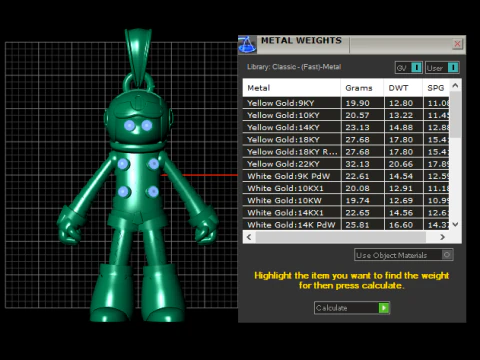
Task: Select the Yellow Gold:18KY row
Action: 346,140
